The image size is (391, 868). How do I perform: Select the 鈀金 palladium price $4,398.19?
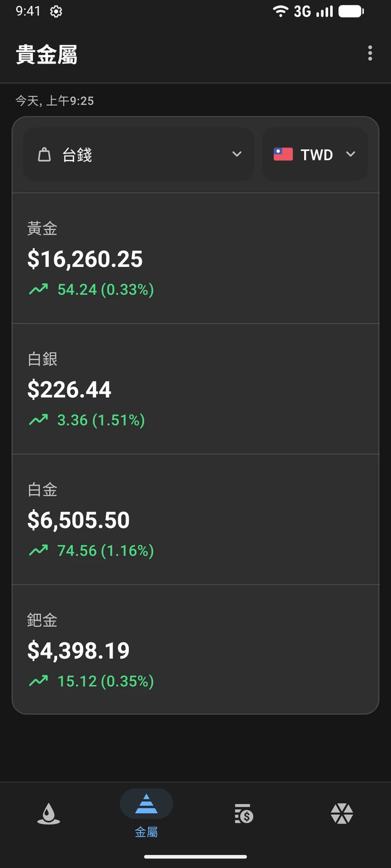[x=79, y=650]
